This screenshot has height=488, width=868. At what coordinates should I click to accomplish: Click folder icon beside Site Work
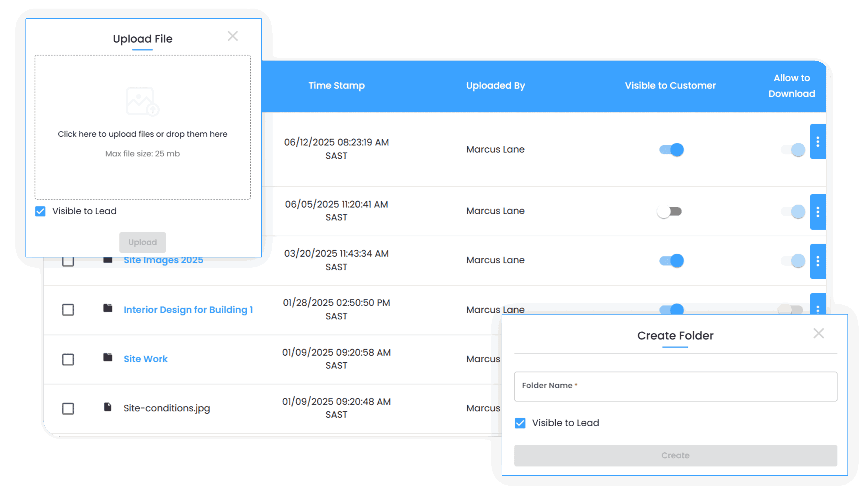pyautogui.click(x=108, y=357)
